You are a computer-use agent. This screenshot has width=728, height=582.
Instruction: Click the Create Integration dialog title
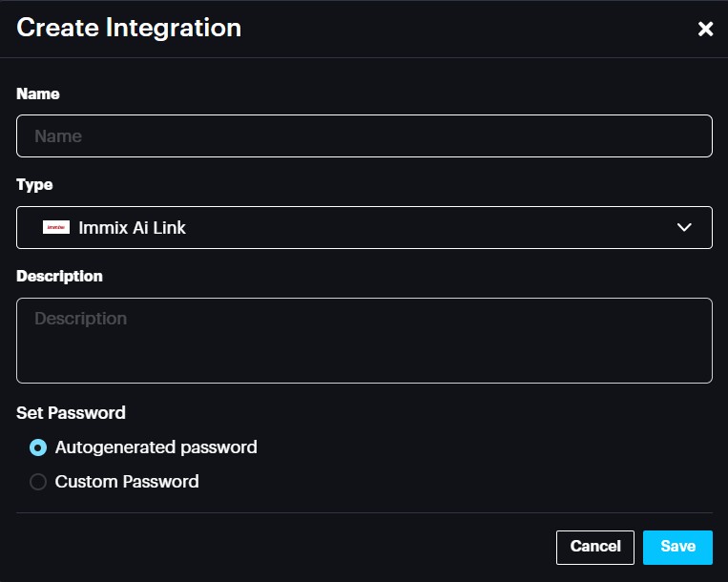(x=129, y=28)
